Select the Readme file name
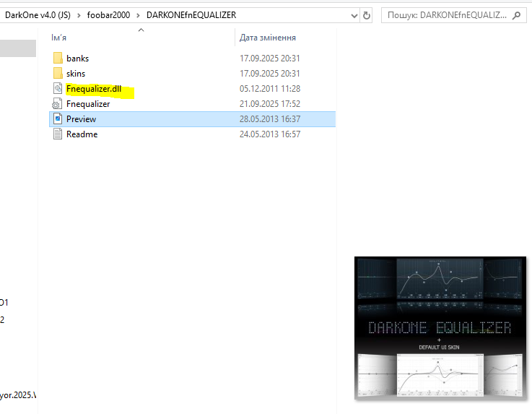This screenshot has height=414, width=532. click(82, 134)
